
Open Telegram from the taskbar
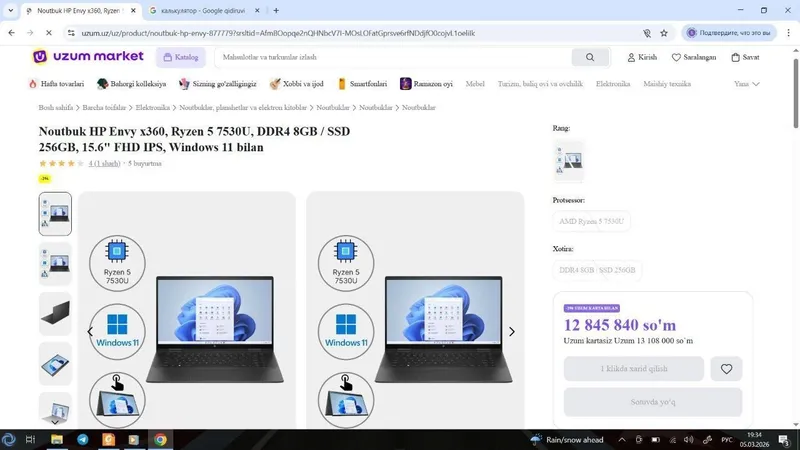point(83,439)
